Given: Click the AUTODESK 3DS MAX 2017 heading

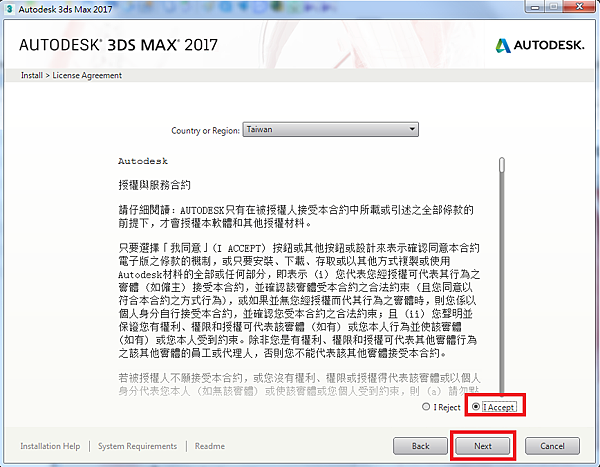Looking at the screenshot, I should point(118,45).
